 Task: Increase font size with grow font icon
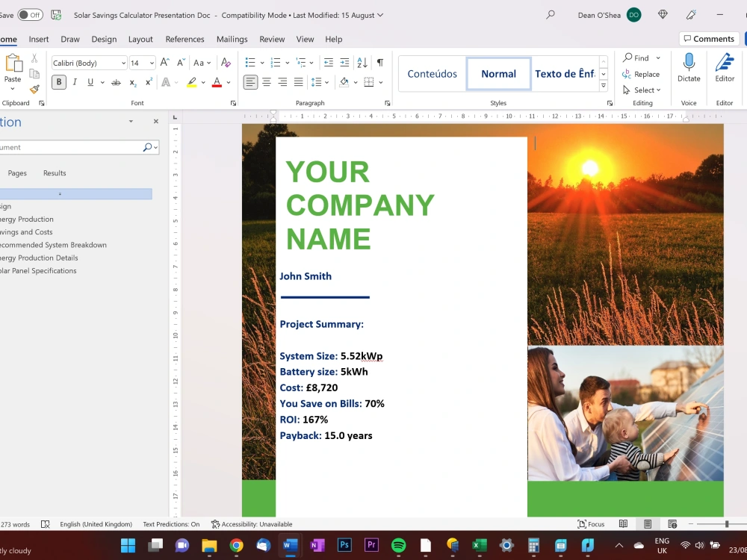tap(165, 63)
